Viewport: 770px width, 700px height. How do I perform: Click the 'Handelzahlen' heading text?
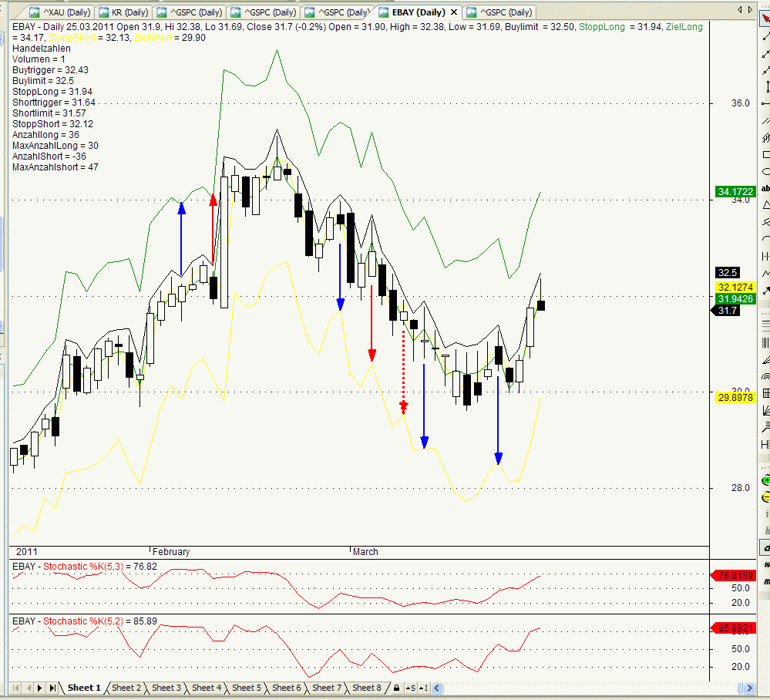point(42,49)
